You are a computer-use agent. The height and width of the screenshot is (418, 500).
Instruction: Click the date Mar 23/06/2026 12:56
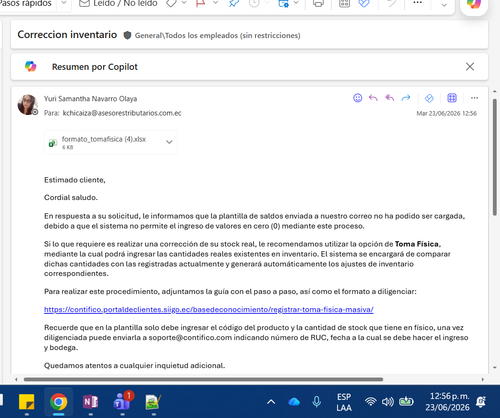pyautogui.click(x=446, y=113)
